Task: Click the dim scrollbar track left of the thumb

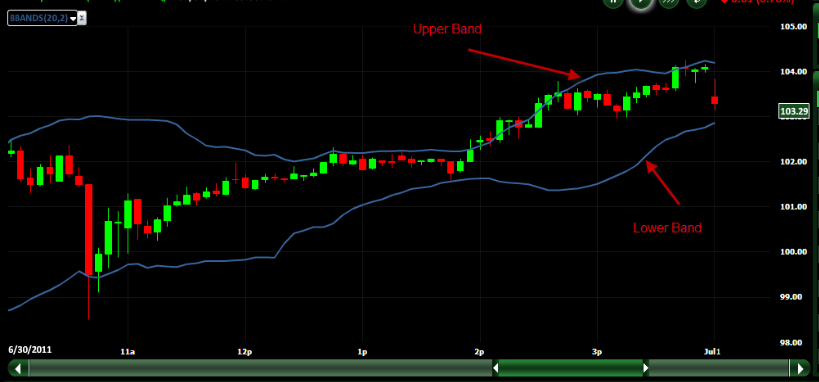Action: [x=260, y=368]
